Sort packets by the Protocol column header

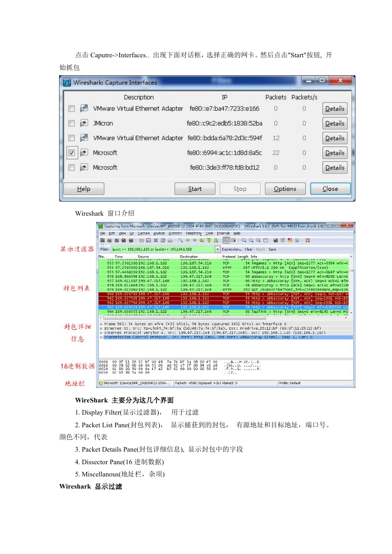coord(229,257)
